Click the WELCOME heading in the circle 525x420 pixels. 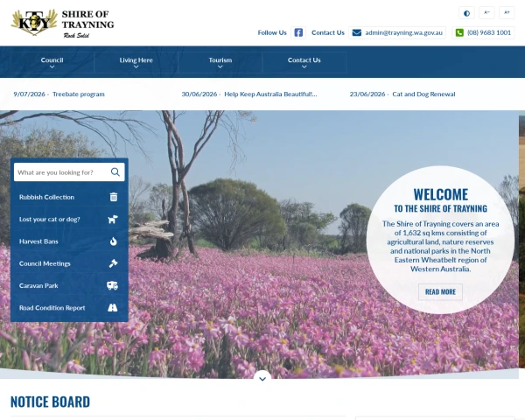(441, 194)
